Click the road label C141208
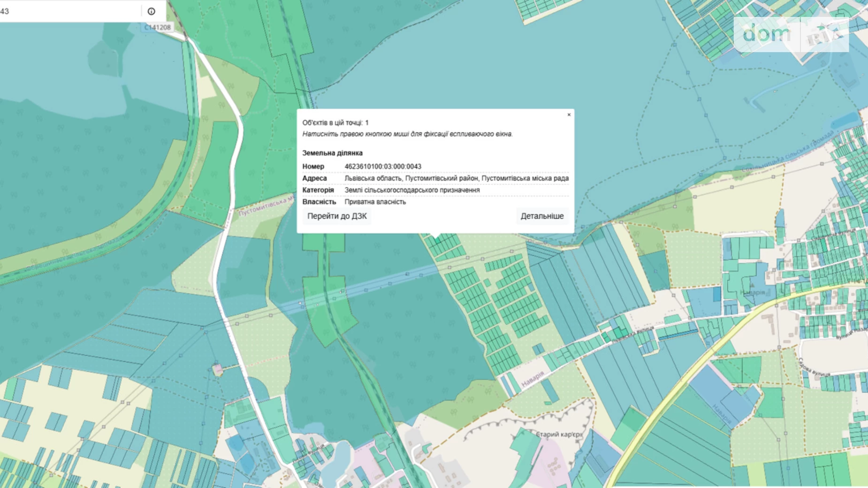 coord(158,27)
